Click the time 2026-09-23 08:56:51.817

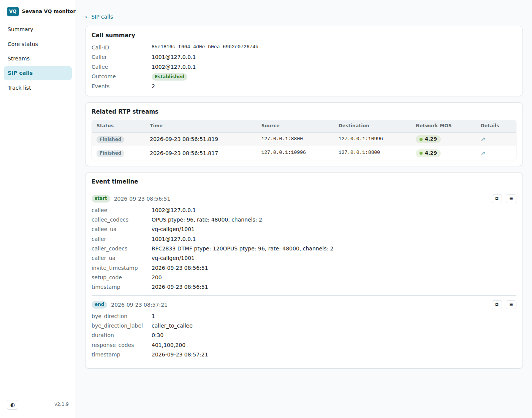click(184, 153)
